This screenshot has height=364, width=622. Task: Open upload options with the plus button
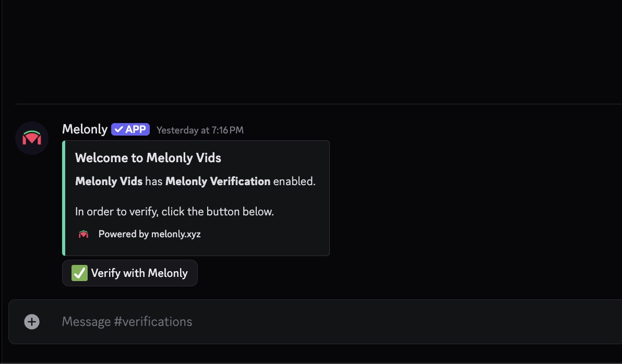[x=31, y=321]
